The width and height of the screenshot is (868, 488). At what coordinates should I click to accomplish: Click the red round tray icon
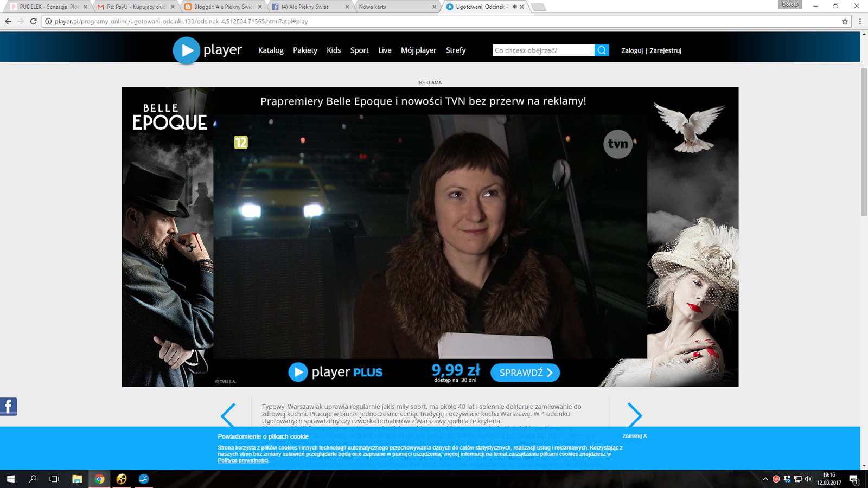[776, 479]
